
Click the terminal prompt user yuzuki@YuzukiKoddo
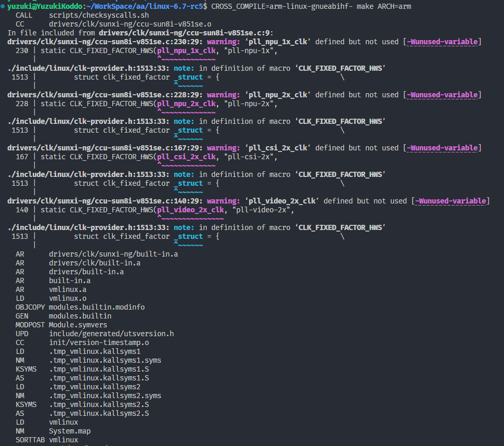tap(40, 6)
